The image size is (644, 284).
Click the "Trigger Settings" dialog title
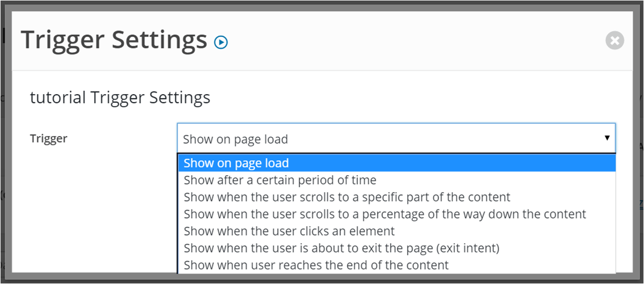click(114, 40)
